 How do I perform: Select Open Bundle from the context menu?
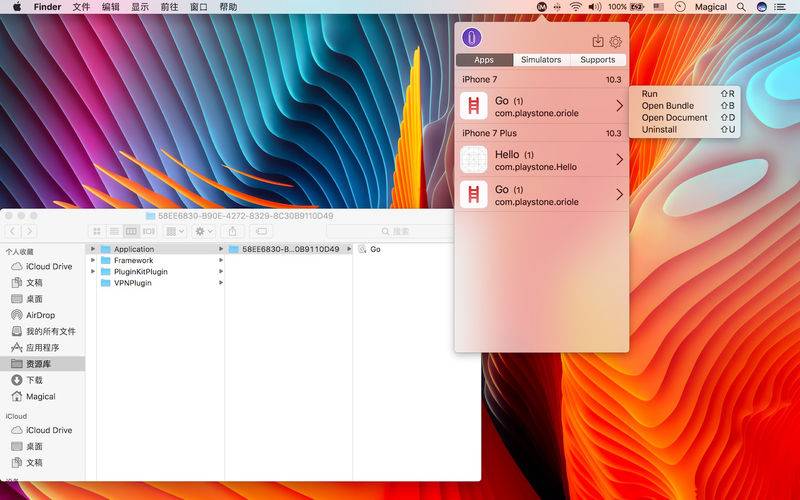coord(667,106)
